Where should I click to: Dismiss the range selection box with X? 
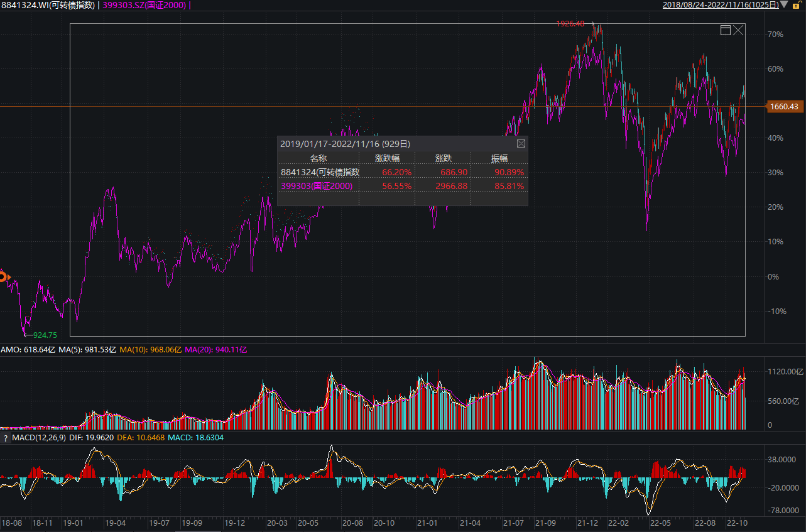738,30
